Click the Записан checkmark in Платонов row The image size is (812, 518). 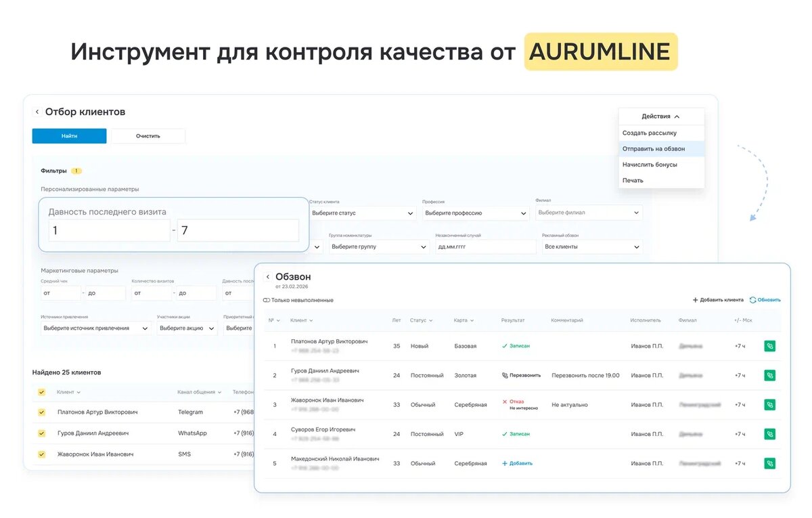click(505, 346)
